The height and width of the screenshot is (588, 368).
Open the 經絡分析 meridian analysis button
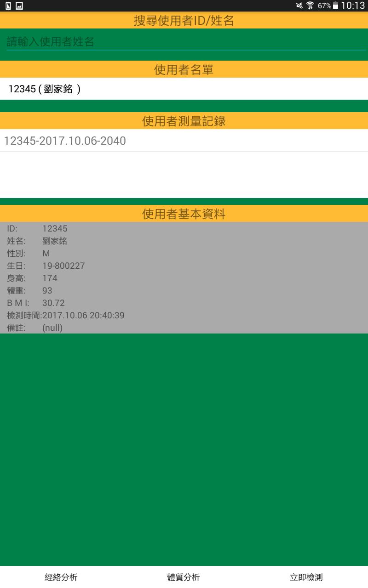tap(61, 577)
